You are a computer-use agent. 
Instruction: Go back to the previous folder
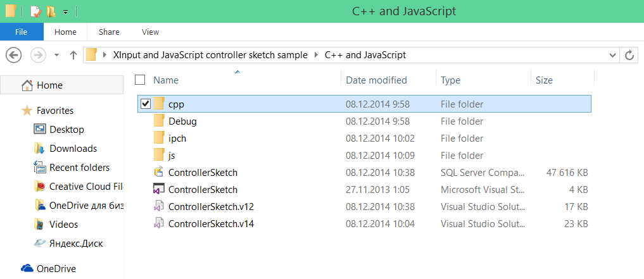pos(14,55)
